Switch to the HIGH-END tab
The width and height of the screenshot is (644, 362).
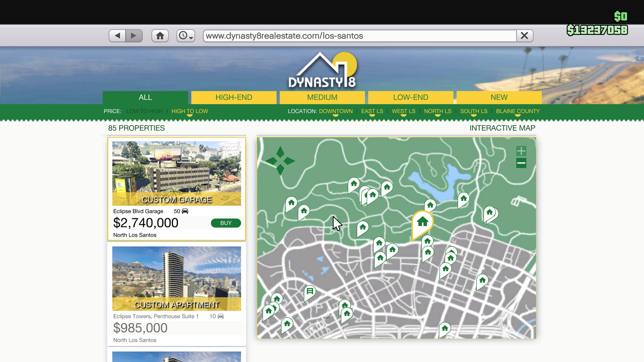pyautogui.click(x=234, y=98)
